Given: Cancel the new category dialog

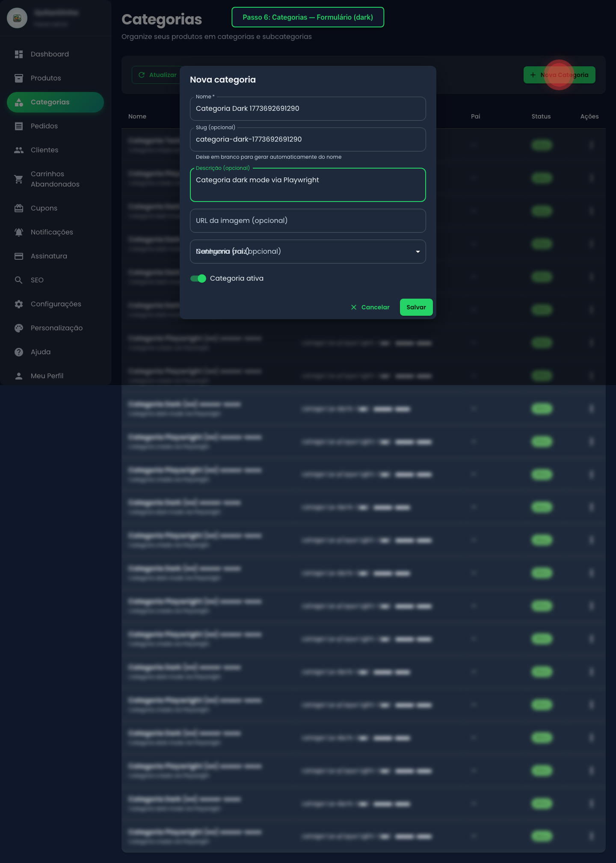Looking at the screenshot, I should (x=370, y=307).
